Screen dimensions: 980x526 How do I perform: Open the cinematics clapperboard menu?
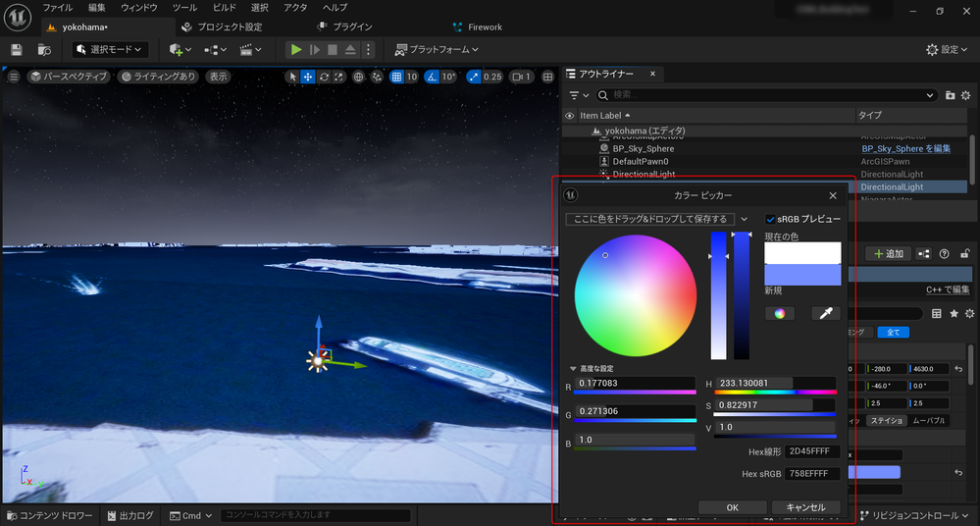(250, 49)
